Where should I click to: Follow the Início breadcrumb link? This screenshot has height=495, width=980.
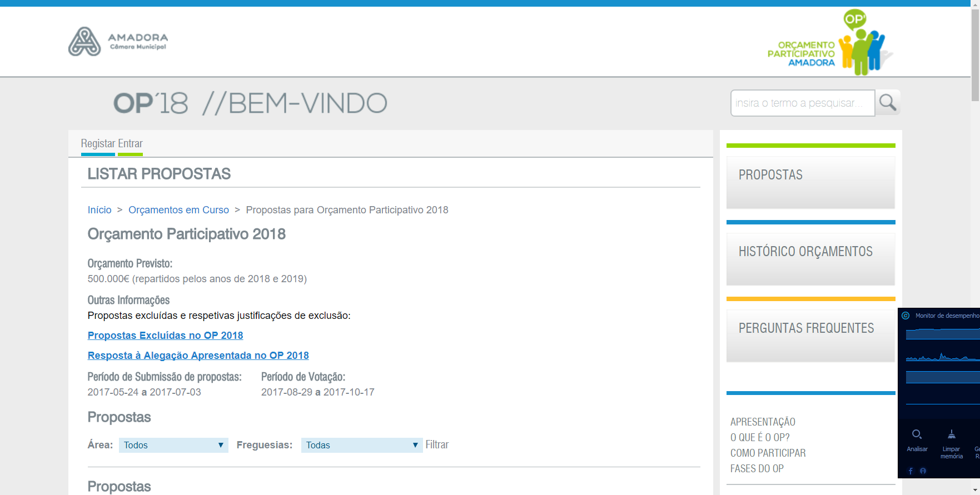[x=100, y=210]
